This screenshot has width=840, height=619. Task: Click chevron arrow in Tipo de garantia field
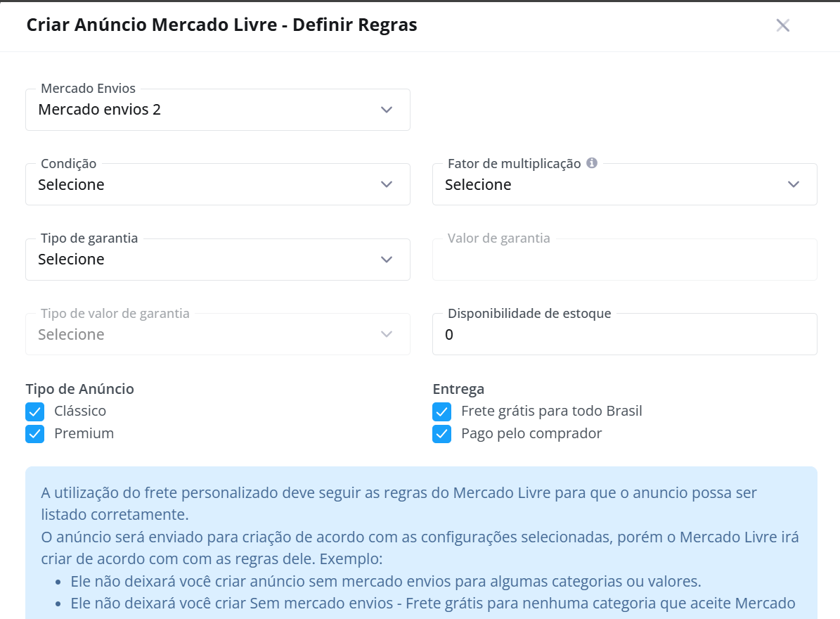(x=387, y=260)
